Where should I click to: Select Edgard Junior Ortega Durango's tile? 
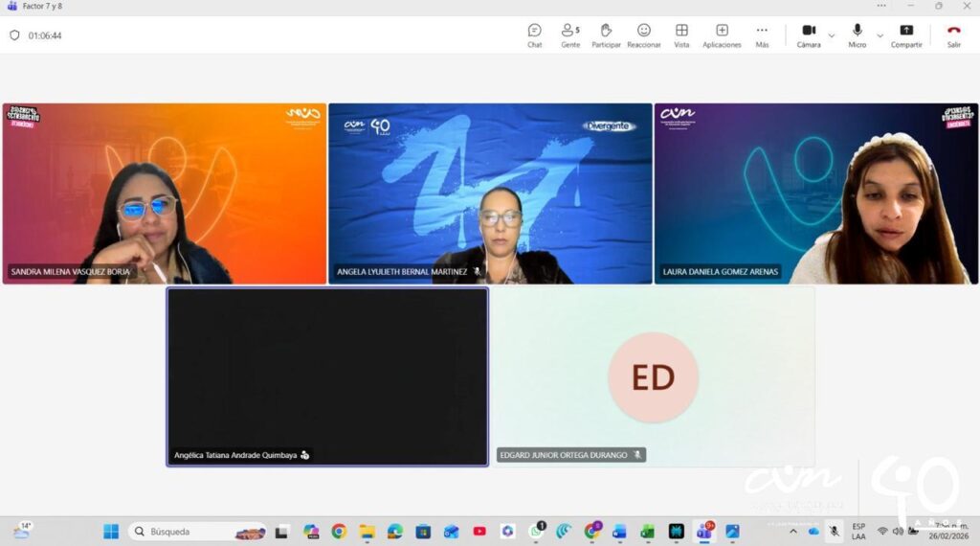(653, 377)
